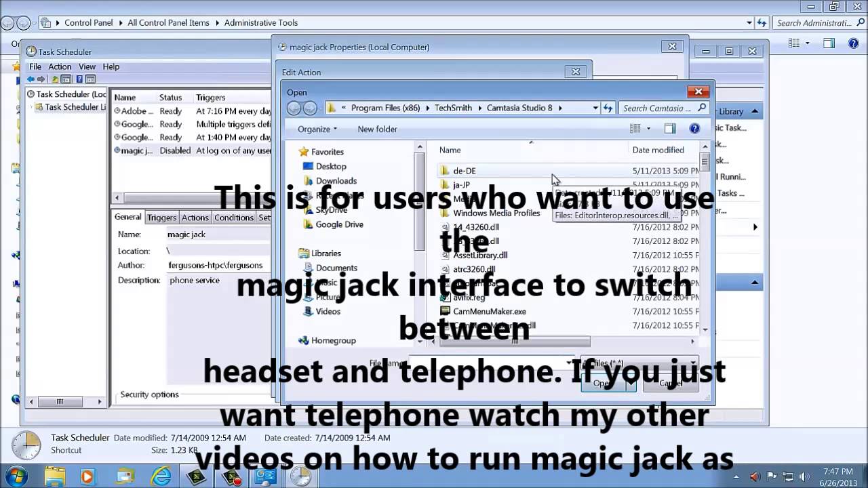Go back in the Open dialog
The height and width of the screenshot is (488, 868).
pyautogui.click(x=294, y=108)
